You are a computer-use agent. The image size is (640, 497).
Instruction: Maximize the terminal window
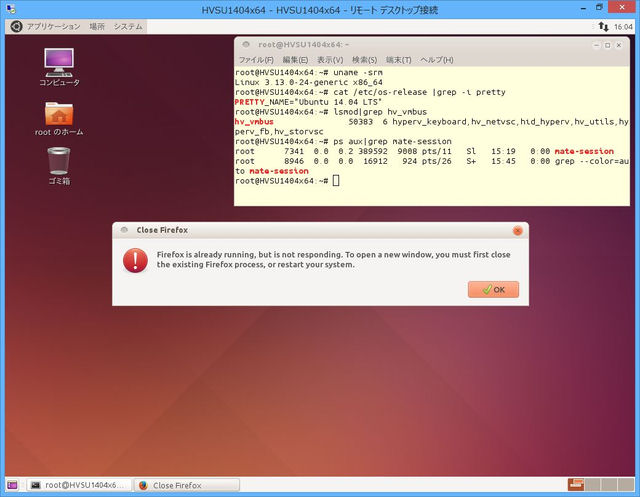(x=607, y=45)
